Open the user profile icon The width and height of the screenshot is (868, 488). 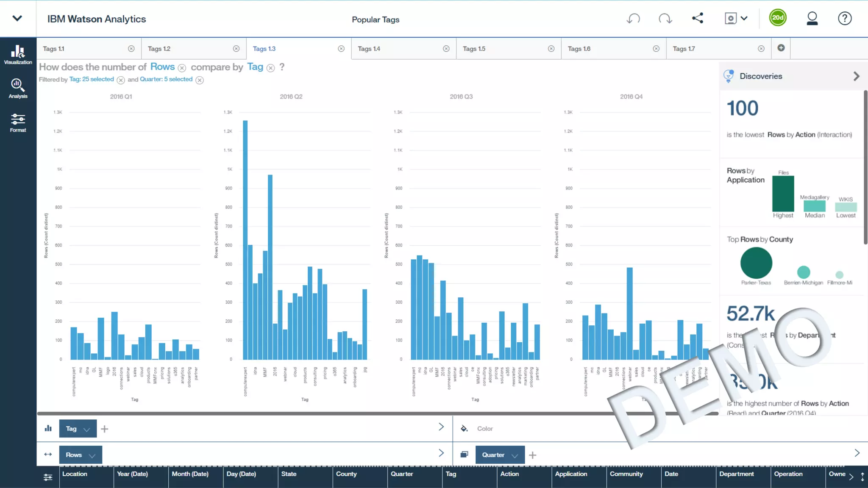(812, 19)
